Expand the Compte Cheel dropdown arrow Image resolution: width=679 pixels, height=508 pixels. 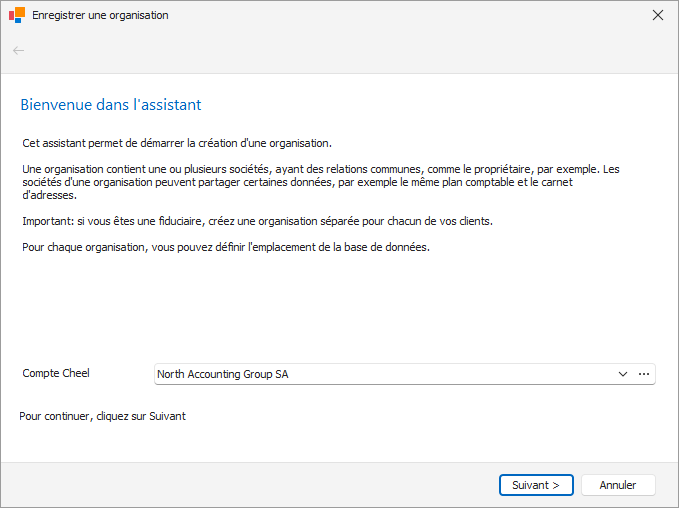click(x=623, y=374)
